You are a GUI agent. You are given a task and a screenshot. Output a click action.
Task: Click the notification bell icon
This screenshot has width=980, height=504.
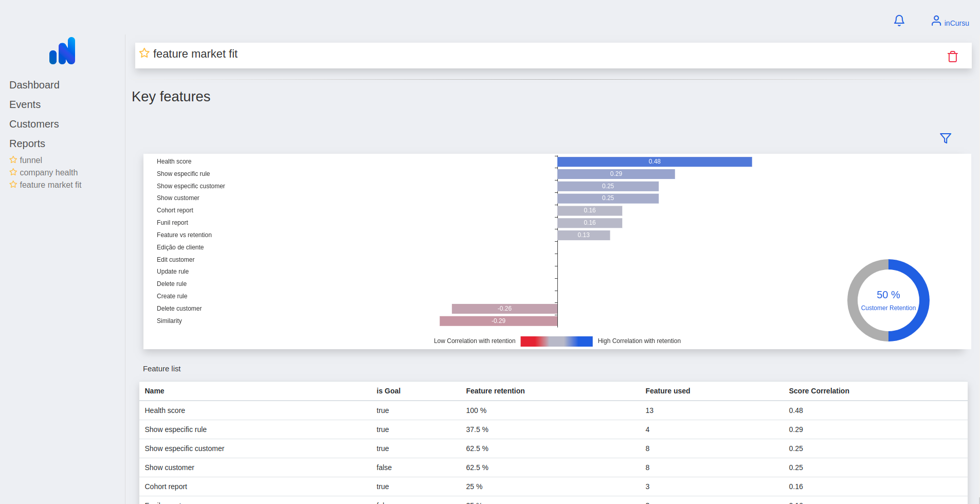pos(899,21)
